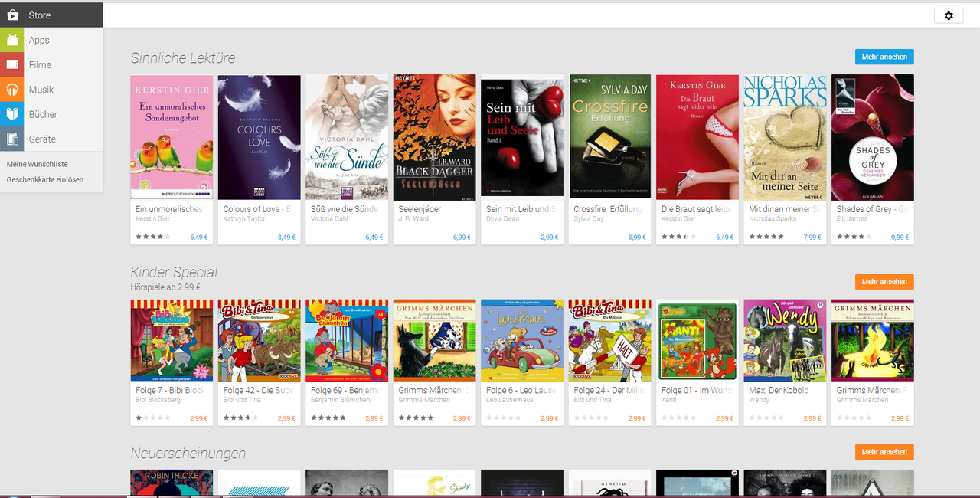Buy Seelenjäger for 6,99 €

pos(462,238)
